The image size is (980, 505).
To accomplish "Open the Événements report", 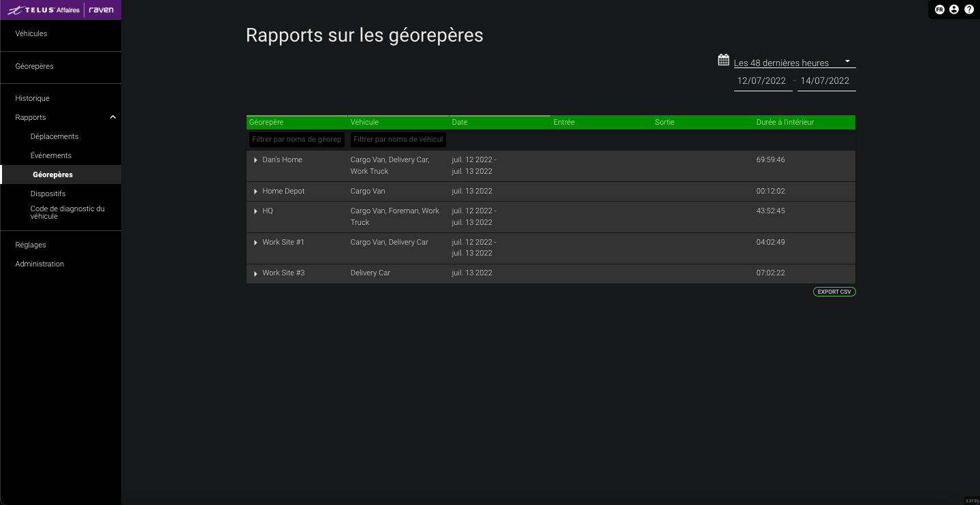I will click(51, 155).
